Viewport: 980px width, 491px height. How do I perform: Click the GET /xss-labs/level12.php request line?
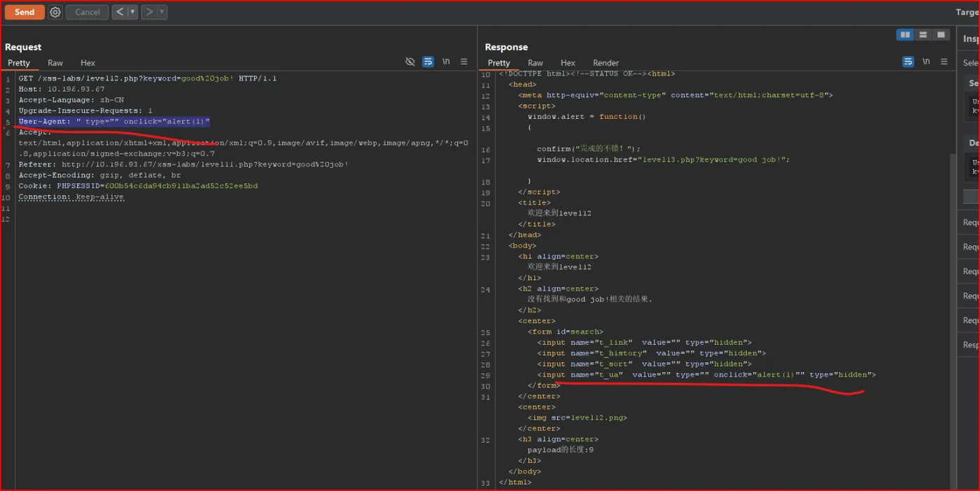pyautogui.click(x=148, y=78)
